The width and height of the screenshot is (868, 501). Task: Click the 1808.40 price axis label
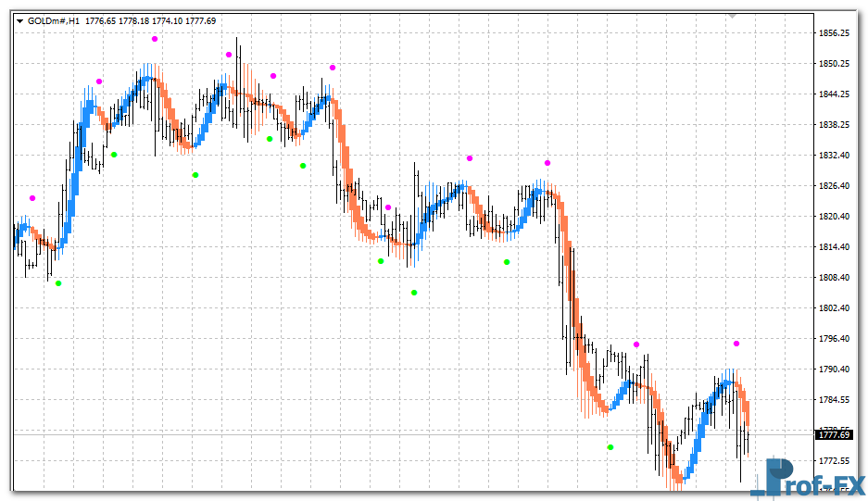coord(835,278)
